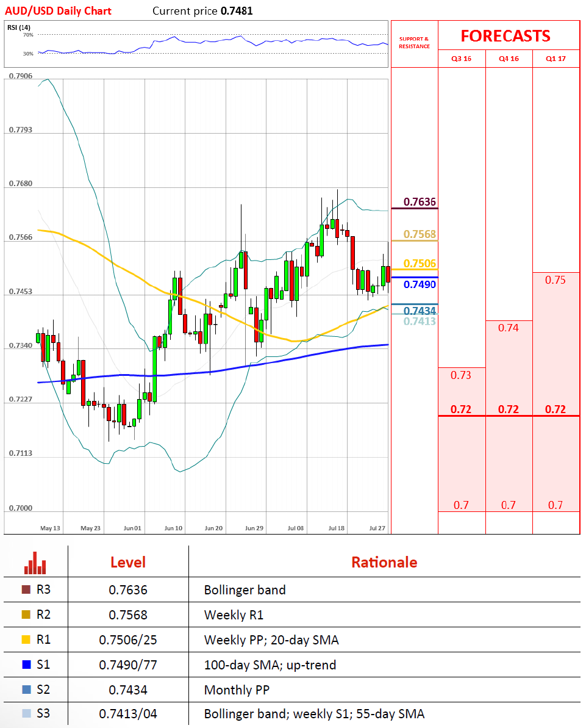Click the FORECASTS heading
This screenshot has width=586, height=728.
coord(506,36)
